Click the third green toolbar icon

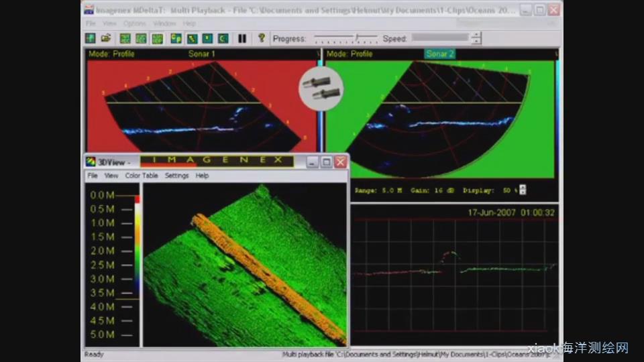click(x=125, y=39)
